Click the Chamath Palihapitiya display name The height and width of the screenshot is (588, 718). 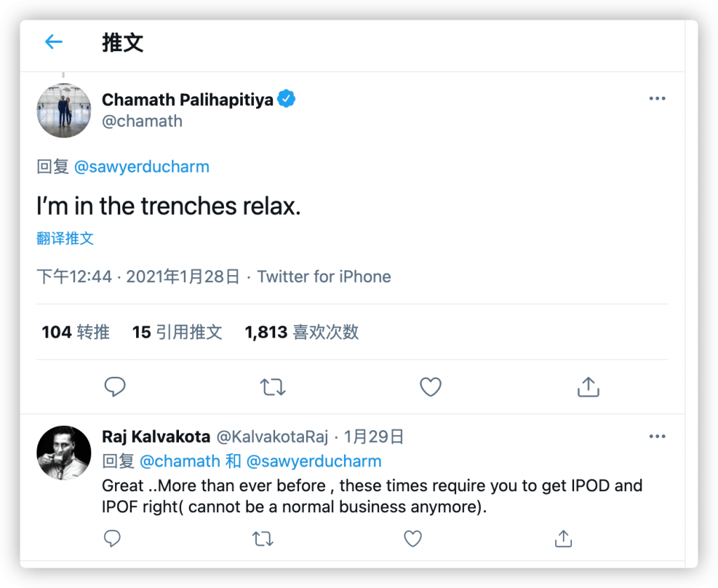187,100
